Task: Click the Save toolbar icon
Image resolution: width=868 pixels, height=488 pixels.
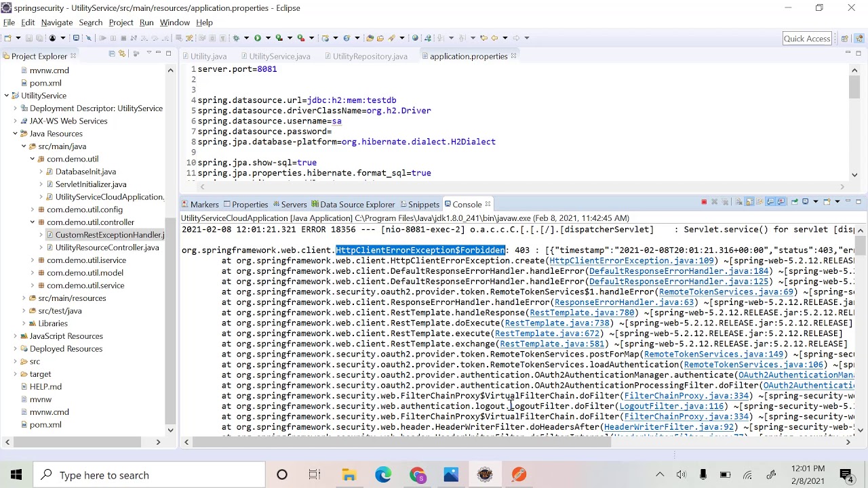Action: 29,38
